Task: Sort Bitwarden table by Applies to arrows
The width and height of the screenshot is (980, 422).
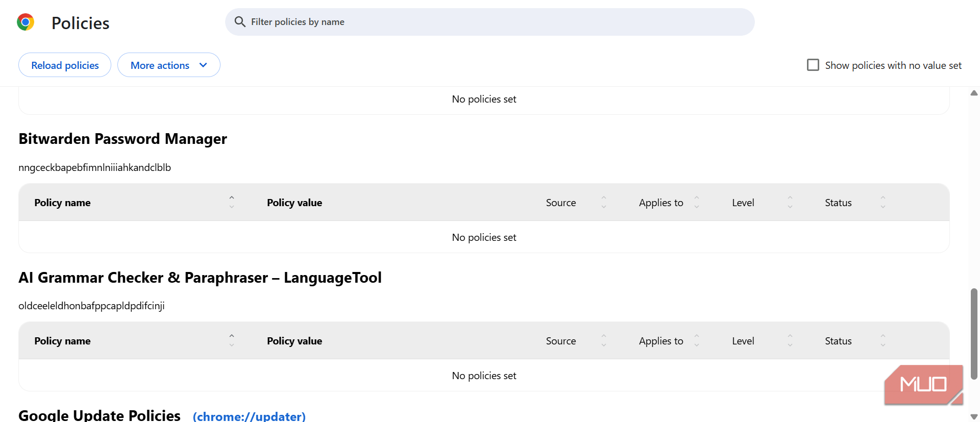Action: tap(697, 202)
